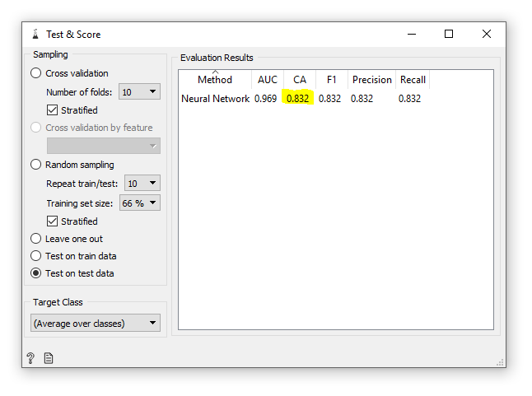This screenshot has width=532, height=396.
Task: Open the report document icon
Action: [x=49, y=358]
